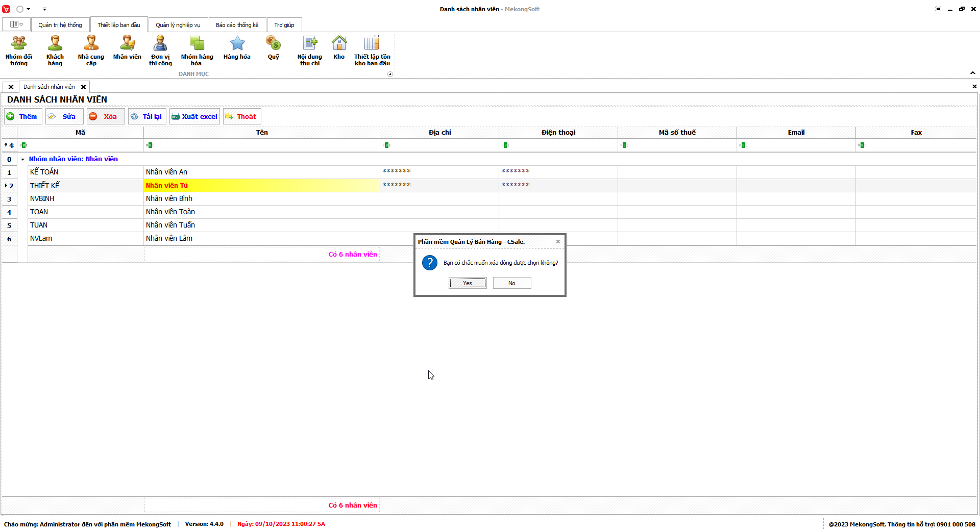The image size is (980, 530).
Task: Expand the DANH MỤC group launcher
Action: coord(390,74)
